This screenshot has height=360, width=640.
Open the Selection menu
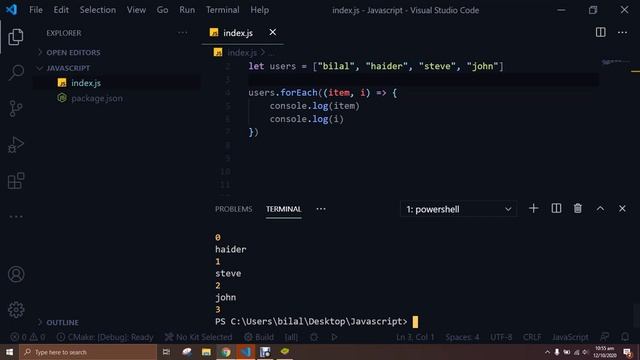tap(98, 10)
